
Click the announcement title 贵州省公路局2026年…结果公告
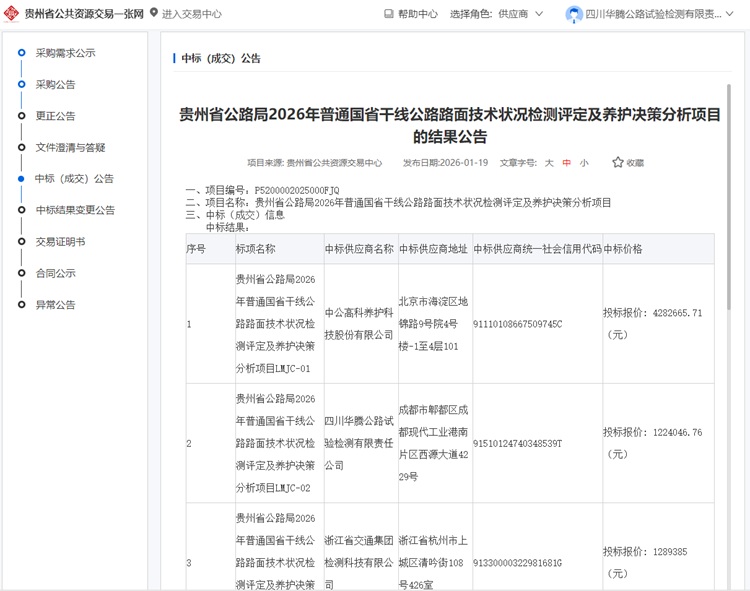tap(450, 125)
